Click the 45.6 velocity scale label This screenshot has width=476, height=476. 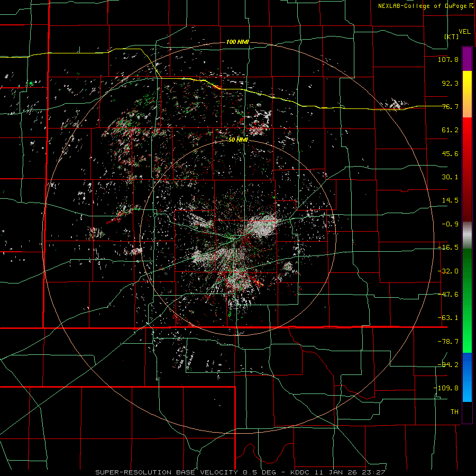coord(450,153)
